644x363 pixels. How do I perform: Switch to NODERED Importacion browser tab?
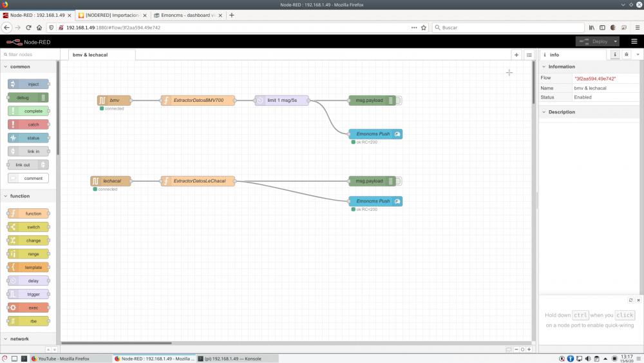tap(112, 15)
